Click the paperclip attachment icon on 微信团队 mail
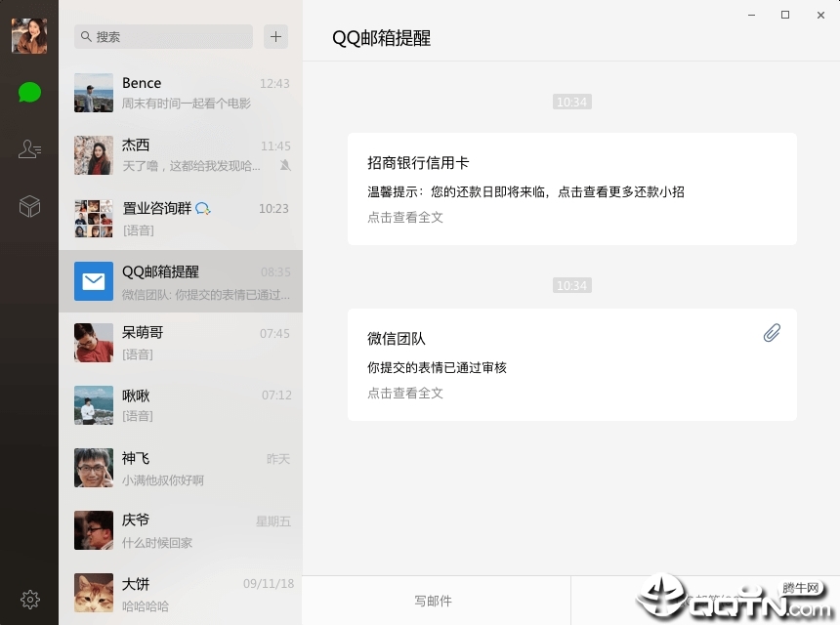Image resolution: width=840 pixels, height=625 pixels. click(772, 333)
